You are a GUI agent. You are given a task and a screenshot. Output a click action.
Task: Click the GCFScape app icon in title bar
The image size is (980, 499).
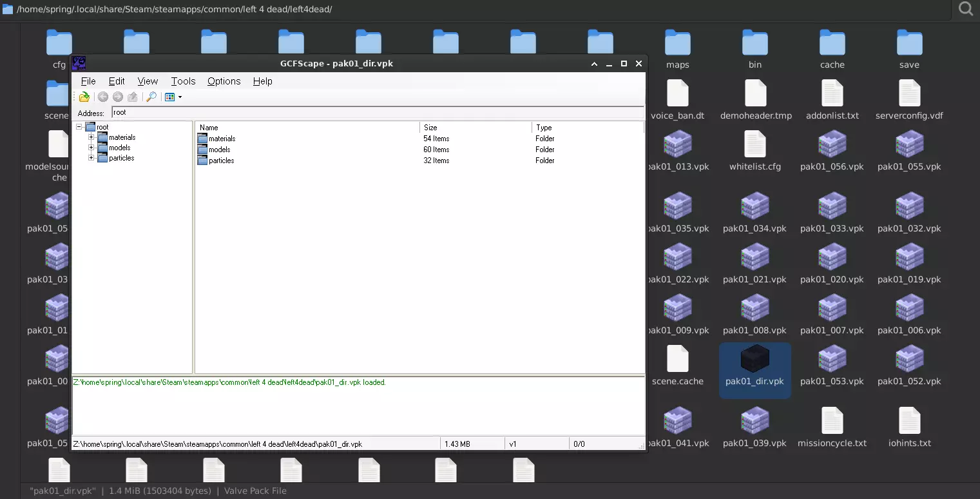pos(79,63)
